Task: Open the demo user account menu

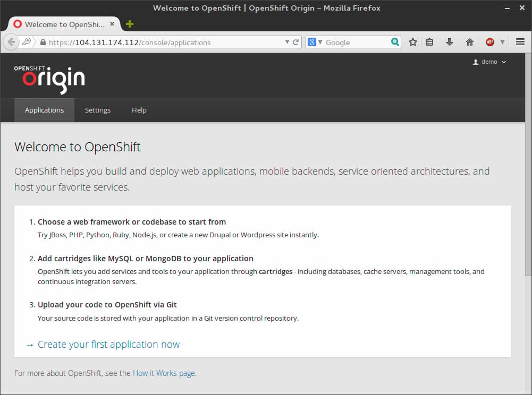Action: tap(489, 62)
